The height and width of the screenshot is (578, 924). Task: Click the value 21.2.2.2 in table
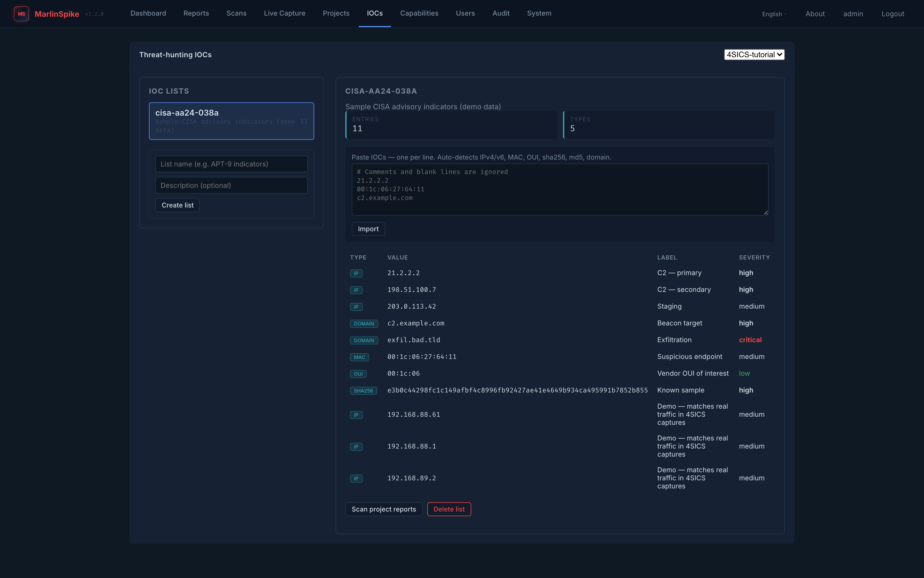click(x=404, y=273)
